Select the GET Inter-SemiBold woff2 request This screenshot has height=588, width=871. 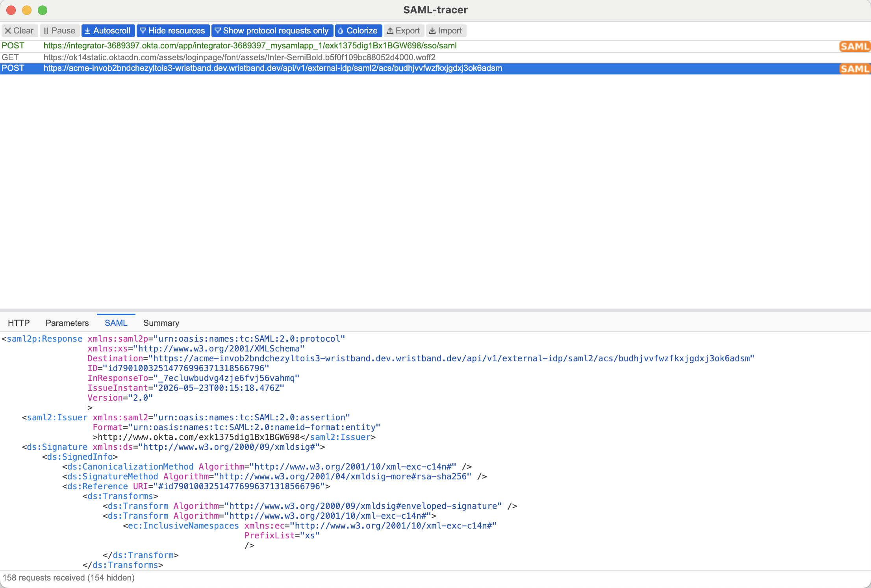(435, 57)
